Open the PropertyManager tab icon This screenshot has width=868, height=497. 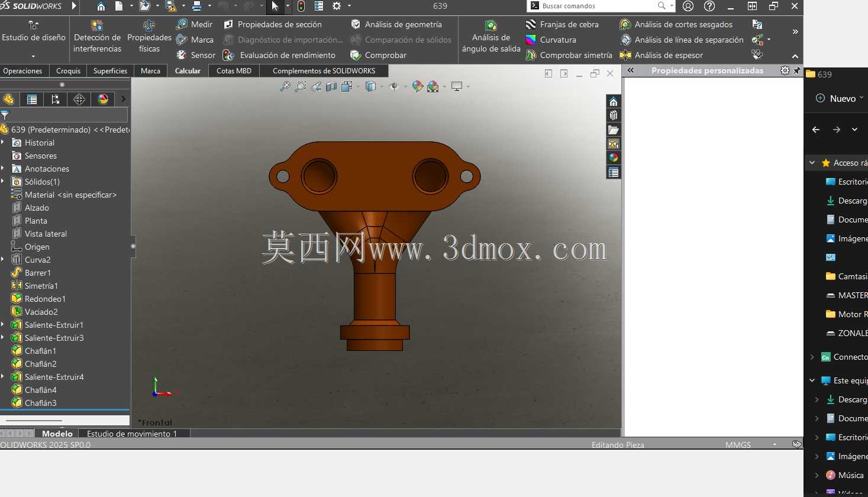pos(32,99)
